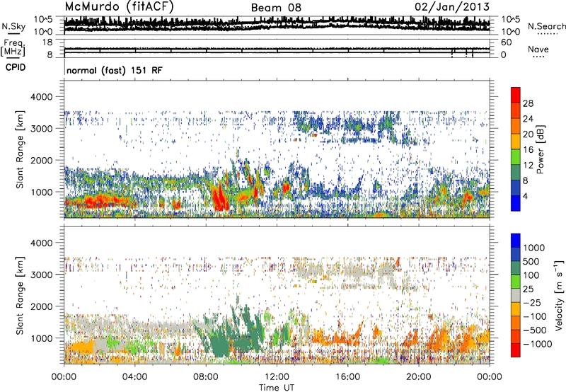Click the "Beam 08" heading

[x=276, y=8]
